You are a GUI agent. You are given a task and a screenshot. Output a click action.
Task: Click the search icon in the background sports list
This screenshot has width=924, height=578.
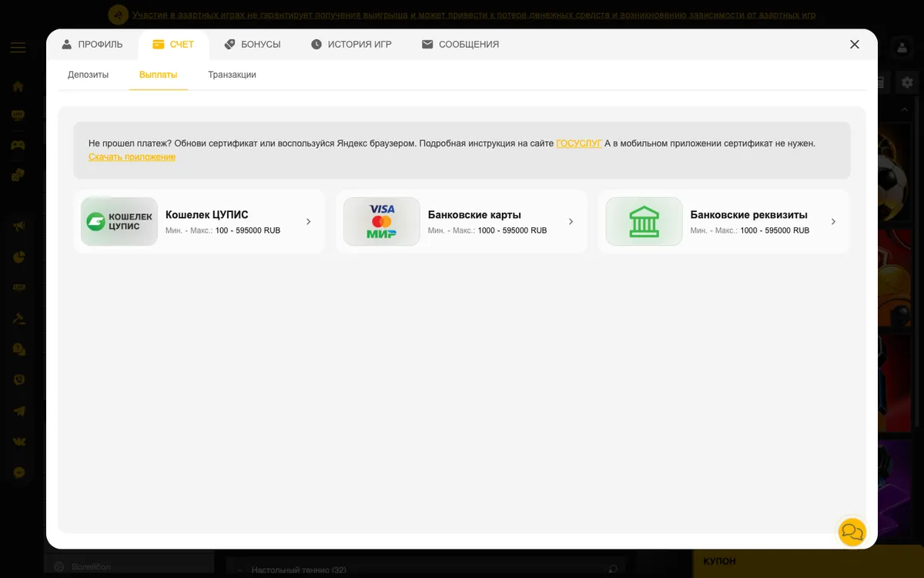point(613,570)
